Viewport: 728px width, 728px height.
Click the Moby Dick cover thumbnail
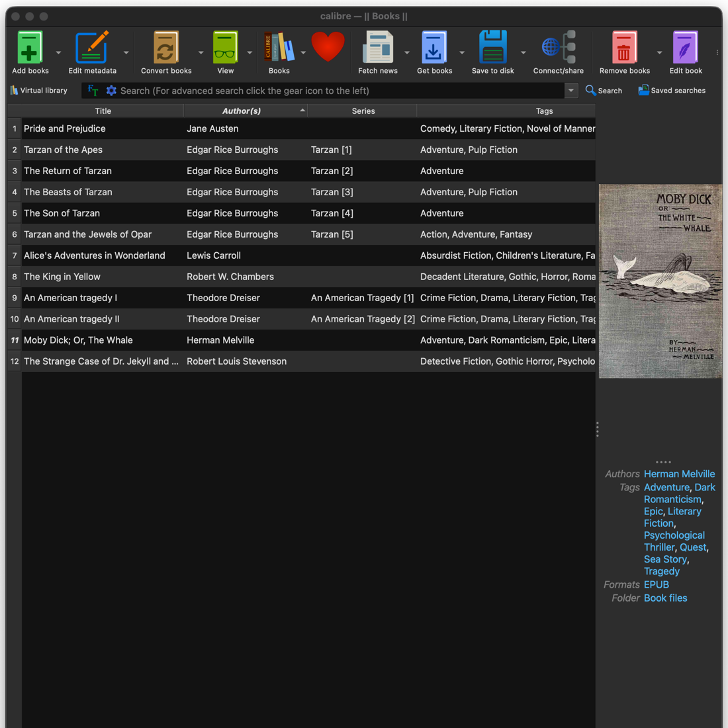[x=660, y=281]
